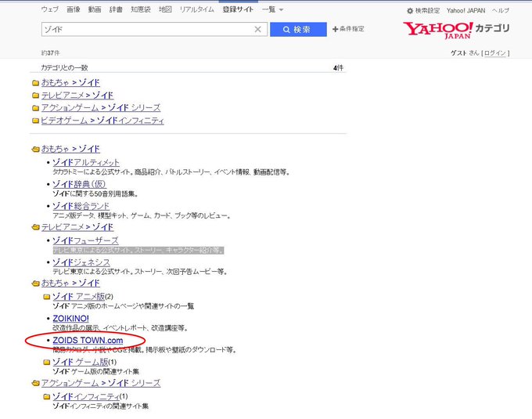Click folder icon beside ビデオゲーム > ゾイドインフィニティ
This screenshot has width=532, height=419.
[35, 121]
